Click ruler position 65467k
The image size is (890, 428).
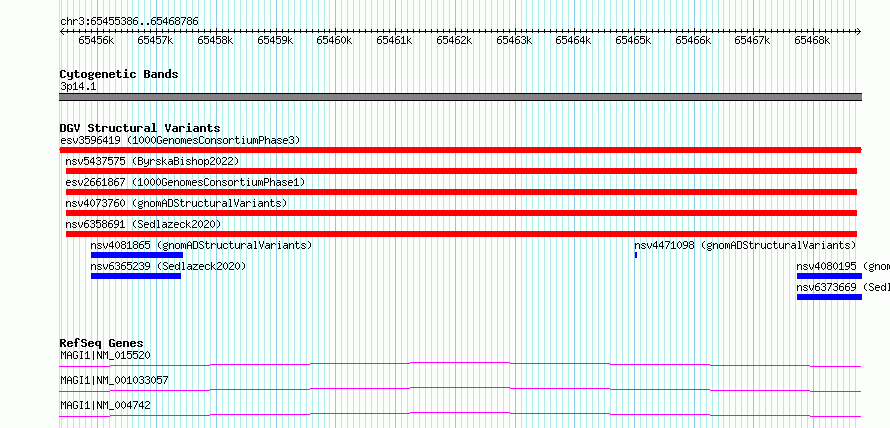pyautogui.click(x=753, y=40)
